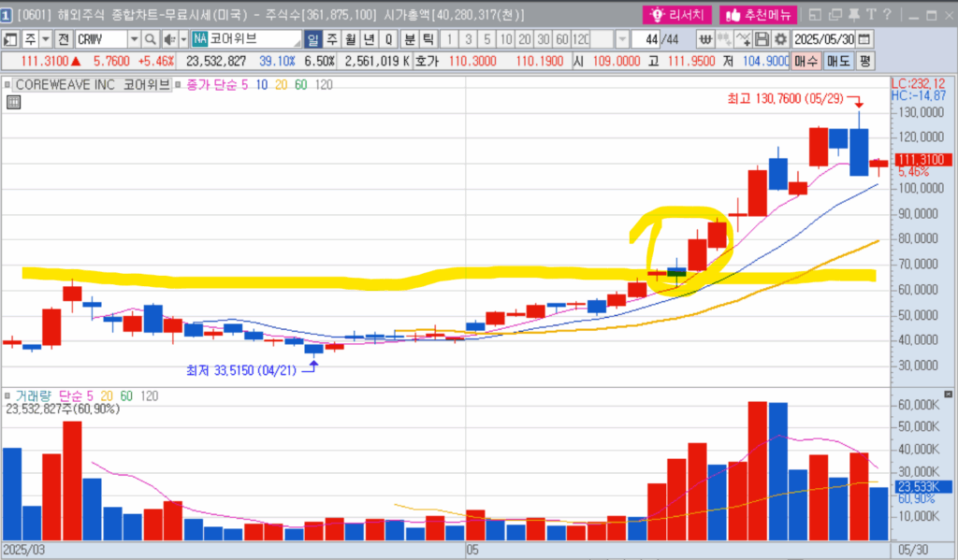The height and width of the screenshot is (560, 958).
Task: Click the MA 20 legend label in yellow
Action: pyautogui.click(x=281, y=85)
